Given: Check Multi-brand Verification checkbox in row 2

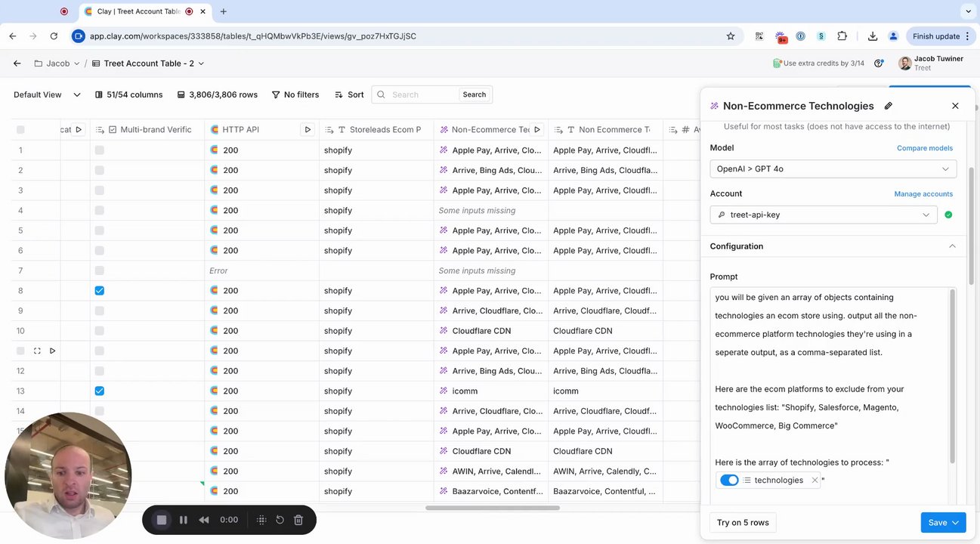Looking at the screenshot, I should point(100,171).
